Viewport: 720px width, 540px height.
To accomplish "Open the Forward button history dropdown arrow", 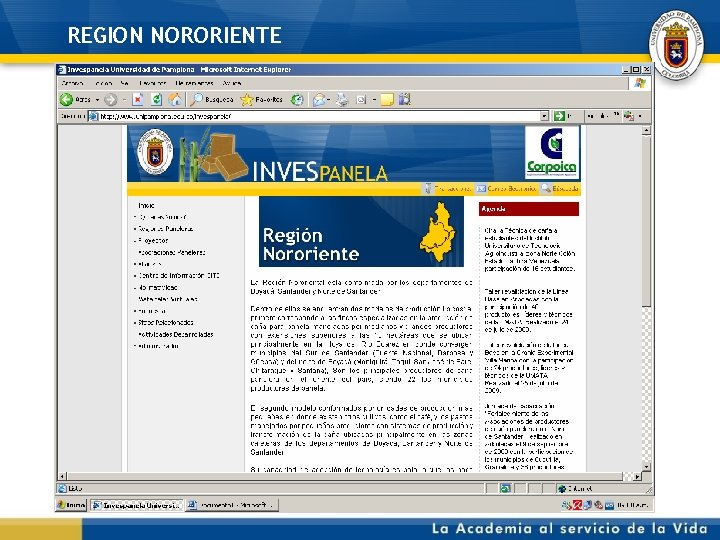I will (x=124, y=99).
